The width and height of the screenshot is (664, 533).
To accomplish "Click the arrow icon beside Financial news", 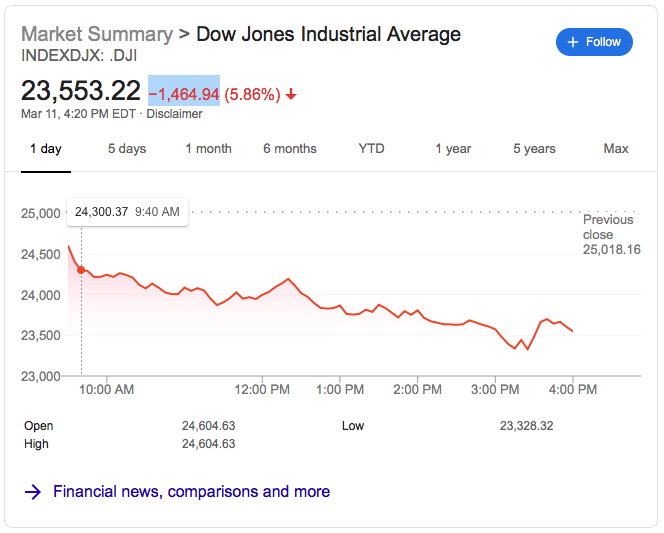I will click(32, 492).
